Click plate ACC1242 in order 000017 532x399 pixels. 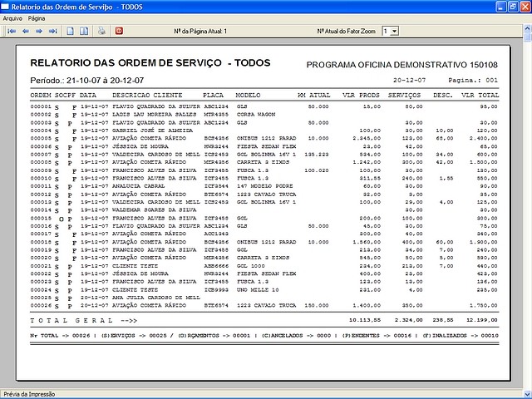click(216, 234)
